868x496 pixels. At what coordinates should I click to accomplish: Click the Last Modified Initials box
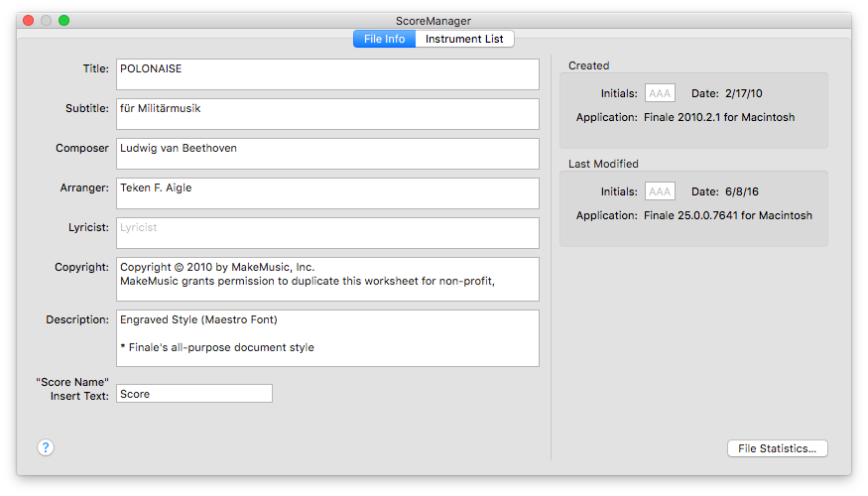point(660,191)
